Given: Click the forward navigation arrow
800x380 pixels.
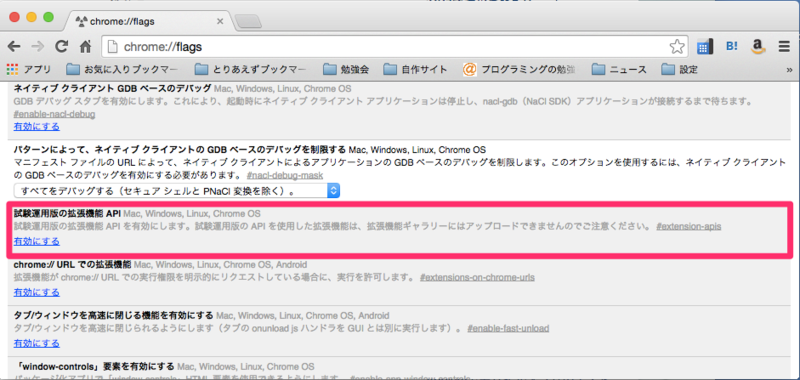Looking at the screenshot, I should coord(38,47).
